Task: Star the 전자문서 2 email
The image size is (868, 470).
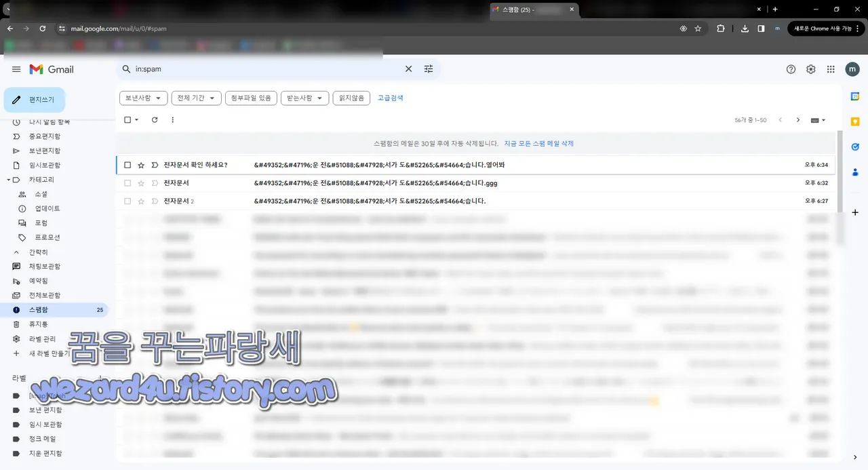Action: pos(141,201)
